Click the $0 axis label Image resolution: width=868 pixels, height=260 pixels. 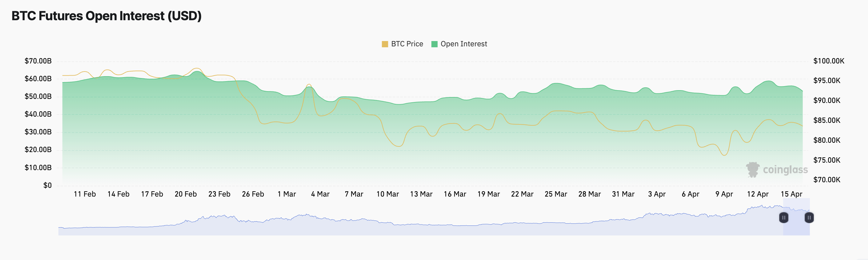tap(48, 186)
